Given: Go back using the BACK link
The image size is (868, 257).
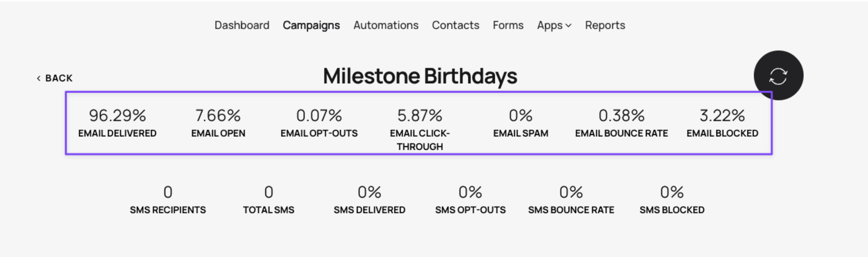Looking at the screenshot, I should [x=55, y=78].
